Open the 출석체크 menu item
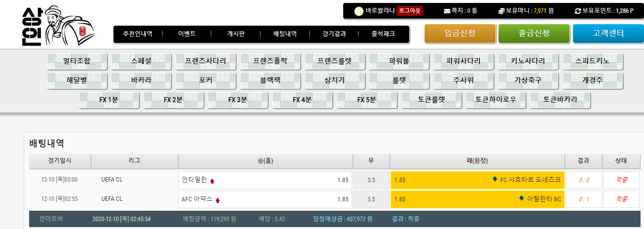The height and width of the screenshot is (229, 644). tap(383, 34)
